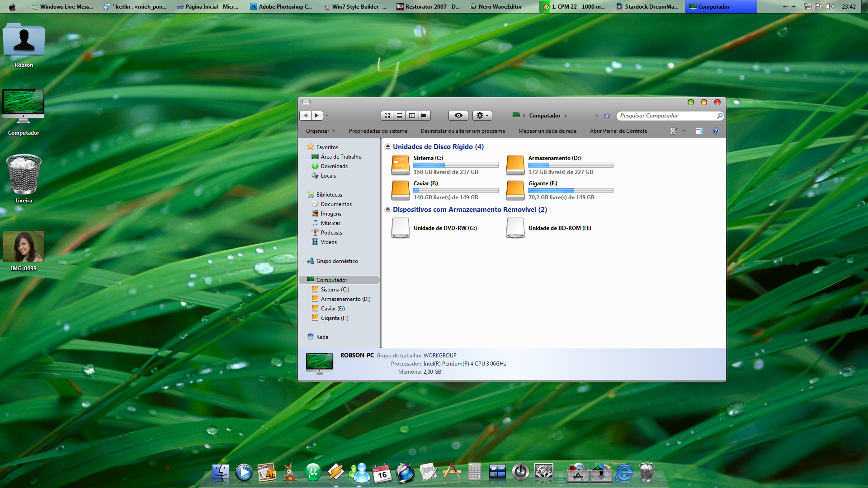
Task: Click Mapear unidade de rede
Action: point(547,131)
